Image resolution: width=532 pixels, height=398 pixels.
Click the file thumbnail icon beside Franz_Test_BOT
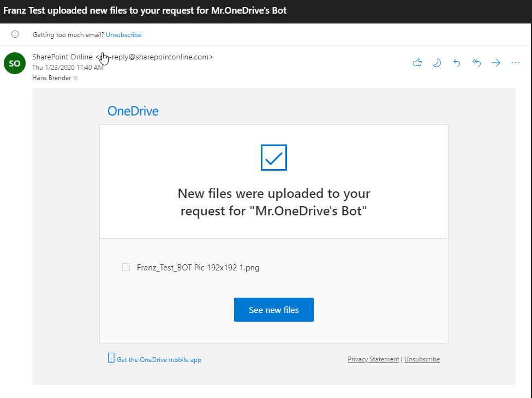[126, 267]
